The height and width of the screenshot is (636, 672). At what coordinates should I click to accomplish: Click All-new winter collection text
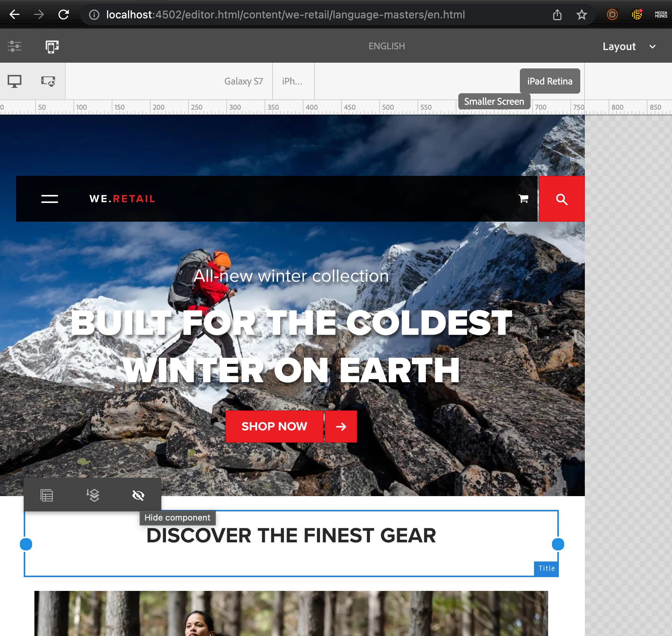pos(291,276)
